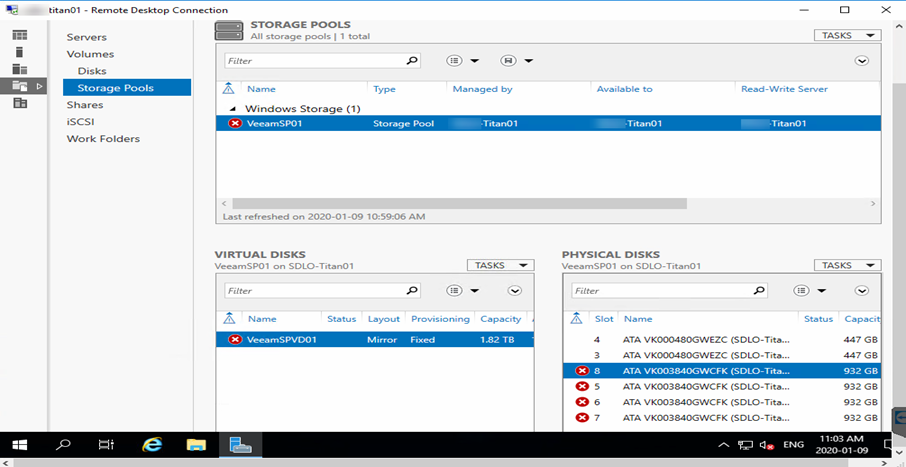The width and height of the screenshot is (906, 467).
Task: Select VeeamSP01 storage pool row
Action: pos(548,123)
